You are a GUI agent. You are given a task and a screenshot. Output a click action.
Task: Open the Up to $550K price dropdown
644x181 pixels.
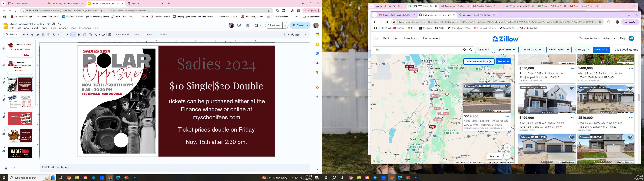tap(506, 50)
